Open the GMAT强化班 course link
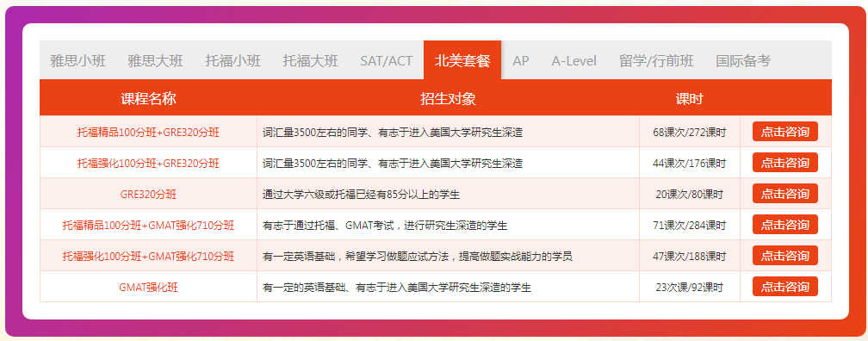 click(148, 288)
